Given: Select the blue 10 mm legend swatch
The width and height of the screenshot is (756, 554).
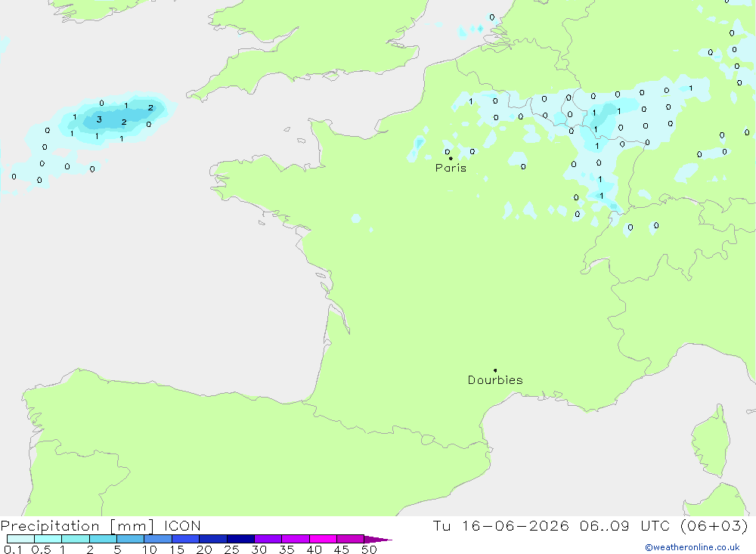Looking at the screenshot, I should coord(158,539).
